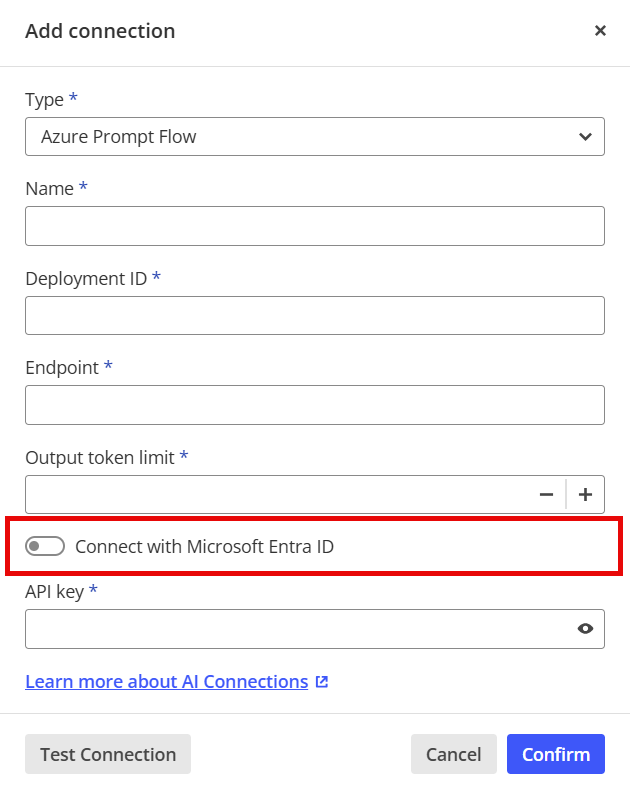Enable the Microsoft Entra ID toggle switch
Image resolution: width=630 pixels, height=794 pixels.
[45, 546]
